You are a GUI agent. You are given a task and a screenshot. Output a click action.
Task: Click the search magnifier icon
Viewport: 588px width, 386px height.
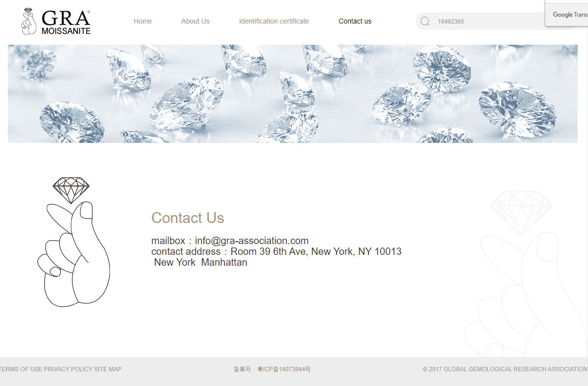[425, 21]
